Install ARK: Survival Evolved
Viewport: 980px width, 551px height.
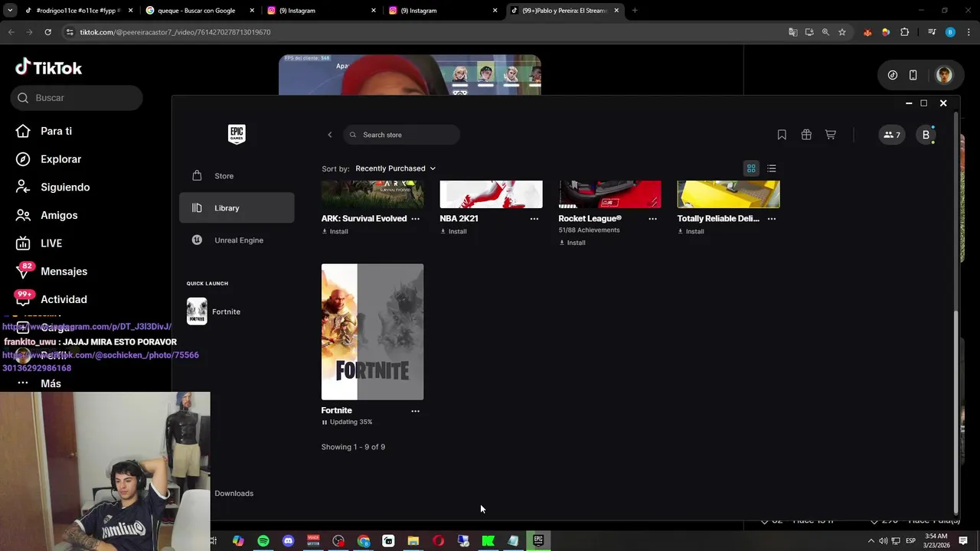(335, 231)
